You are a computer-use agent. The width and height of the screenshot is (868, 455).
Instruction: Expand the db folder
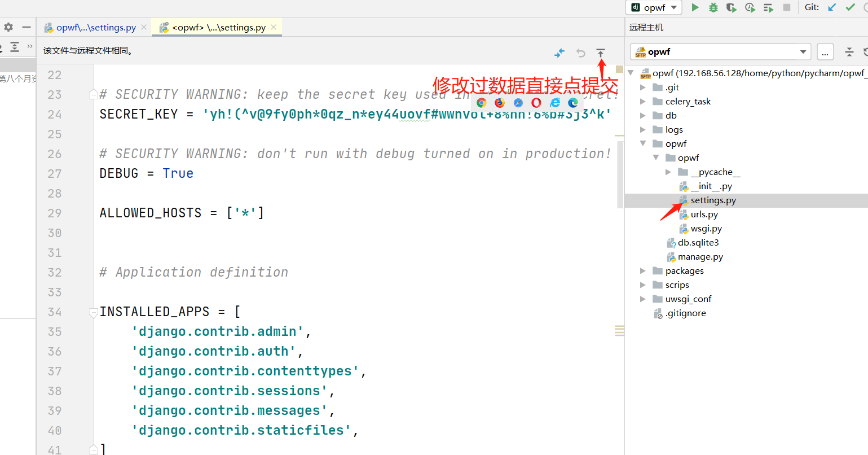coord(643,115)
